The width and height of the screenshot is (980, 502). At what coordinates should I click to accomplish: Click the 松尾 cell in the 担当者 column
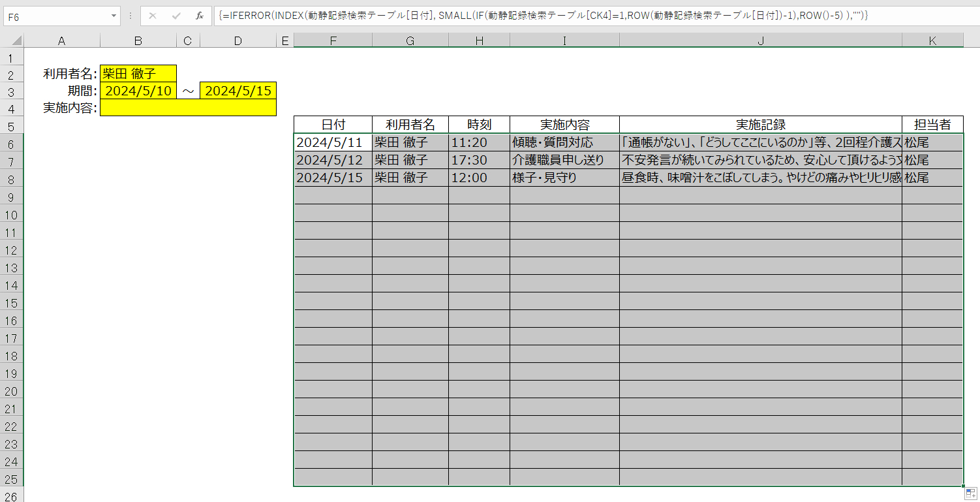tap(932, 142)
